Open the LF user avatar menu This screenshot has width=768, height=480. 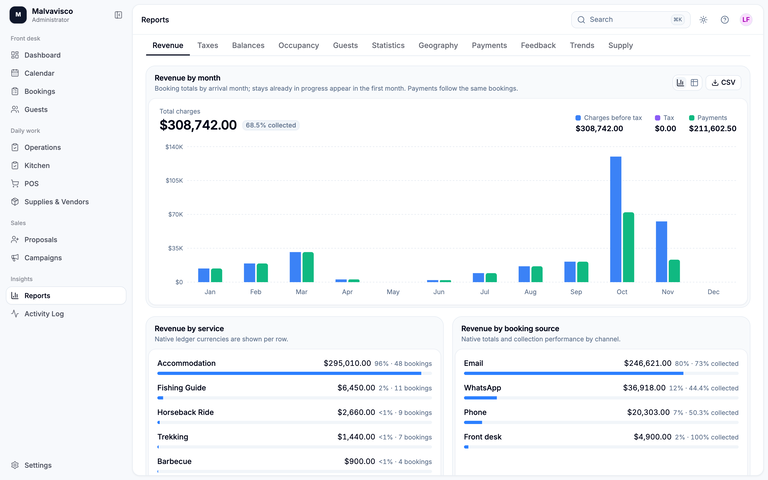(746, 20)
